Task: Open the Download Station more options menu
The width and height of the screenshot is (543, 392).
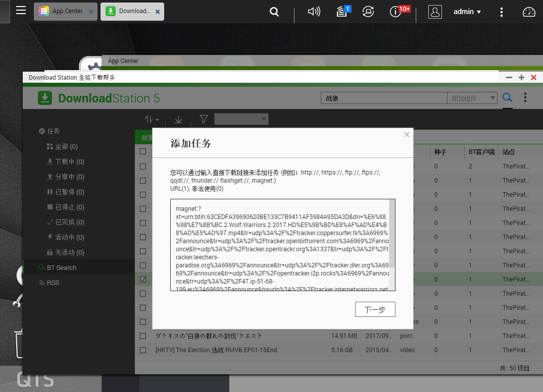Action: click(x=525, y=97)
